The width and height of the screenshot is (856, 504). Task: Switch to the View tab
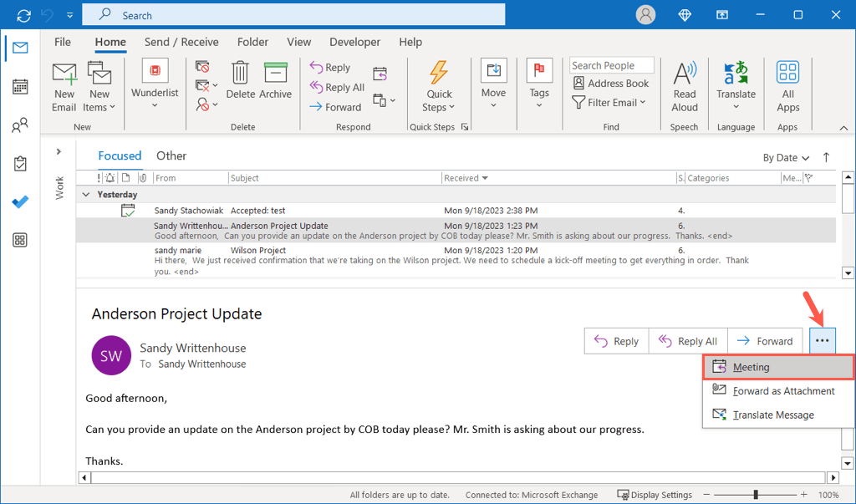[298, 42]
